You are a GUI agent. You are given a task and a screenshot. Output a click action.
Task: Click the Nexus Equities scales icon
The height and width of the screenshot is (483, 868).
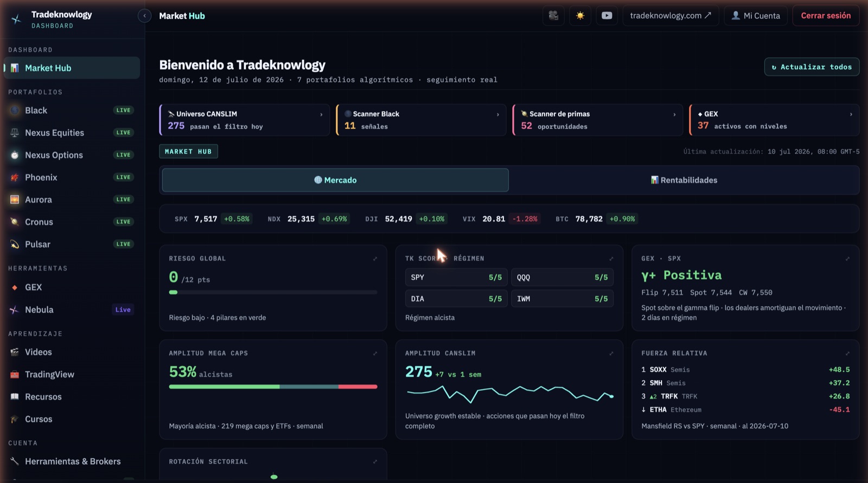pyautogui.click(x=15, y=133)
